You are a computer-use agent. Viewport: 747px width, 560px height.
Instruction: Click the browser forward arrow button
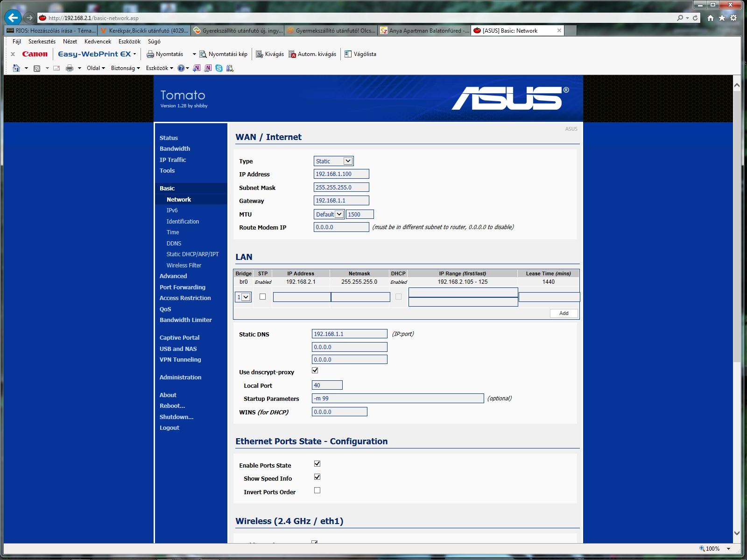tap(29, 18)
